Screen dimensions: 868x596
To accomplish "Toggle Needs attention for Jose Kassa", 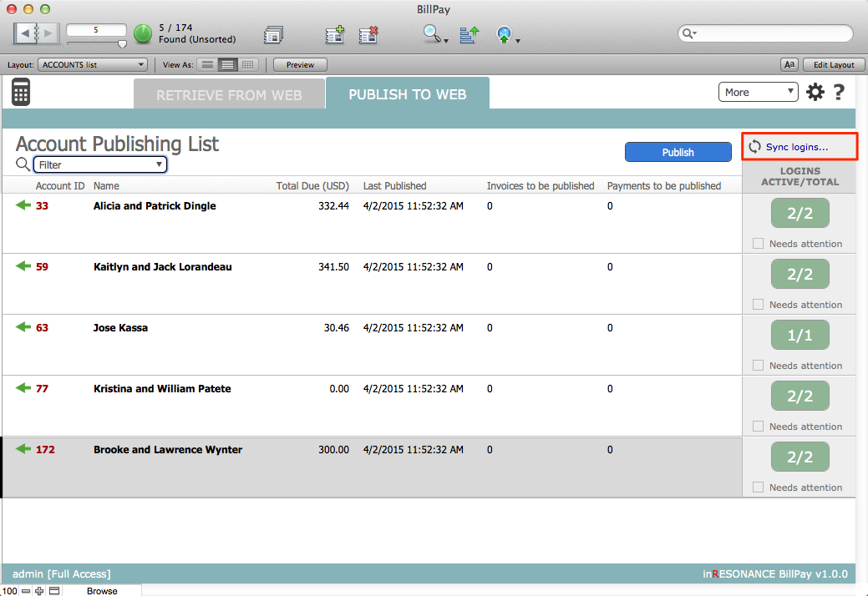I will [x=759, y=366].
